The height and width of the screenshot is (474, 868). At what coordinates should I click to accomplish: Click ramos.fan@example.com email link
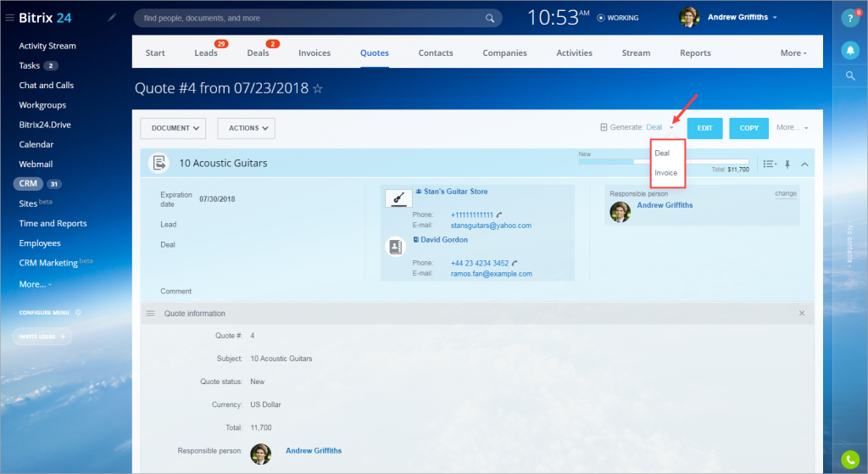point(492,274)
